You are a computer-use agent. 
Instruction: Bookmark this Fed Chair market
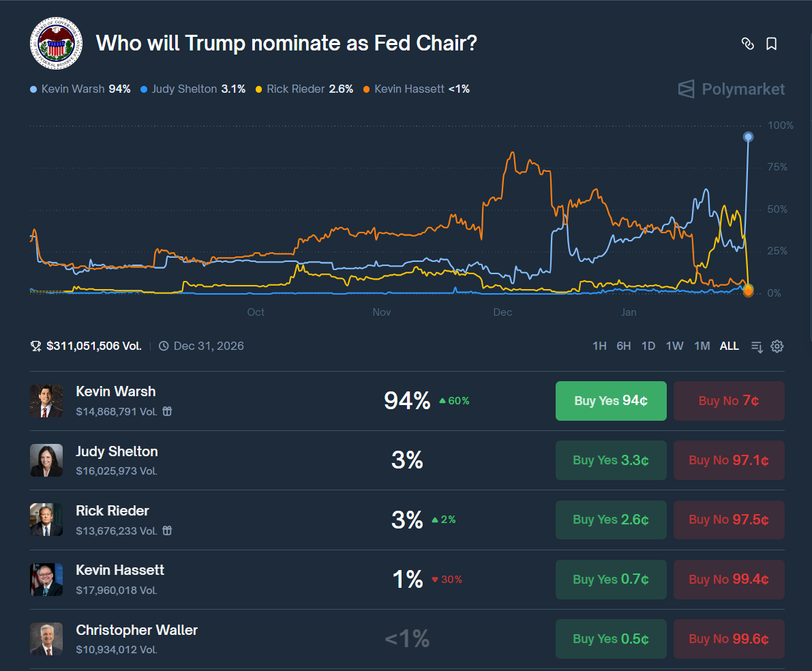[771, 44]
